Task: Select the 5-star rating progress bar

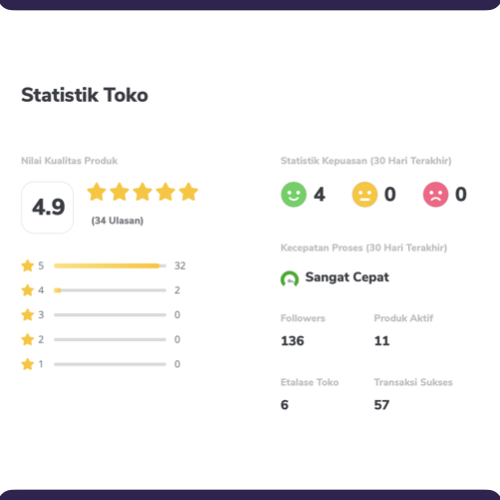Action: coord(110,266)
